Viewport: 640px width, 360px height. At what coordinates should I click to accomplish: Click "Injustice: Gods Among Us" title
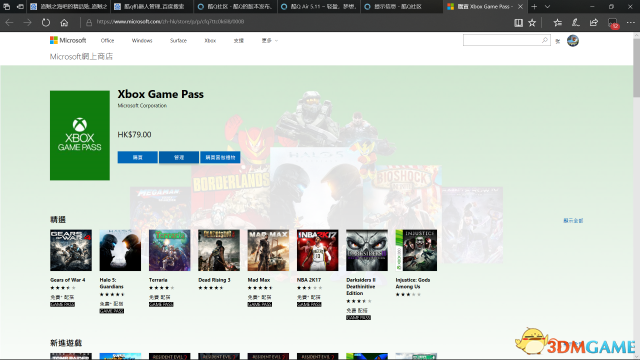click(x=413, y=283)
